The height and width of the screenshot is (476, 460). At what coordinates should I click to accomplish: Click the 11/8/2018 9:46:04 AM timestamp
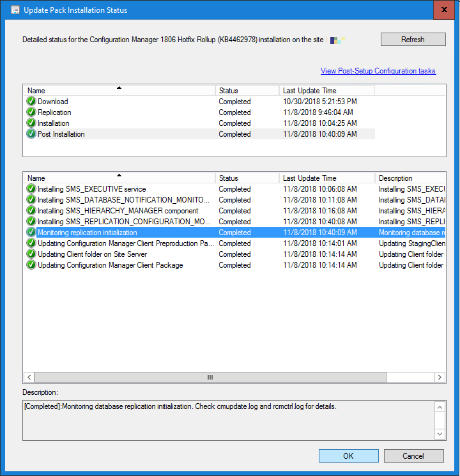pyautogui.click(x=318, y=112)
